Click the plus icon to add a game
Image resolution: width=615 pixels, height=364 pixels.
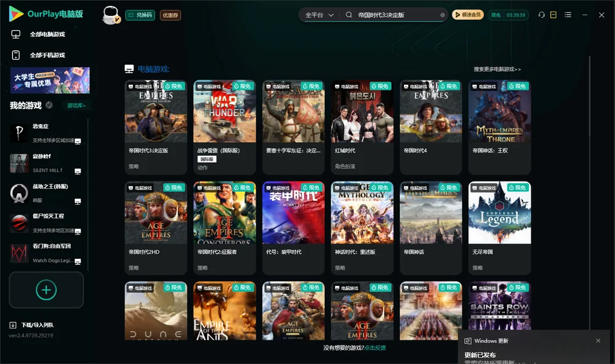coord(46,290)
